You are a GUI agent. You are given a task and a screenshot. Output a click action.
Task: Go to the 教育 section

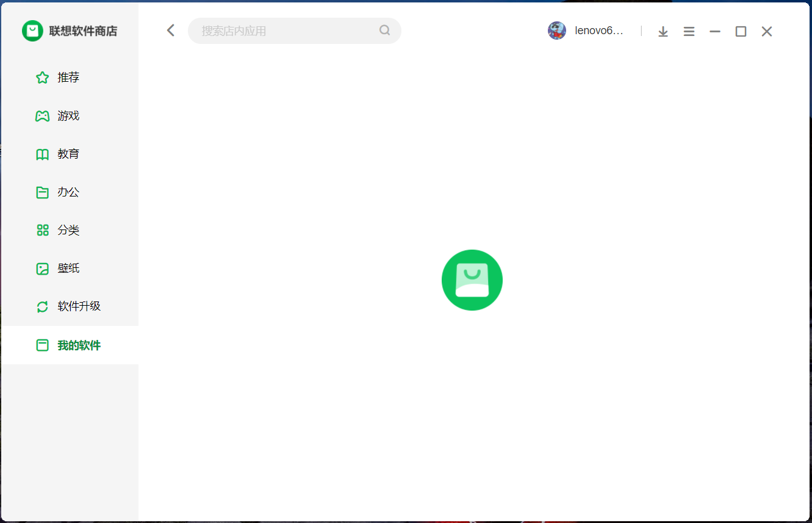tap(70, 154)
